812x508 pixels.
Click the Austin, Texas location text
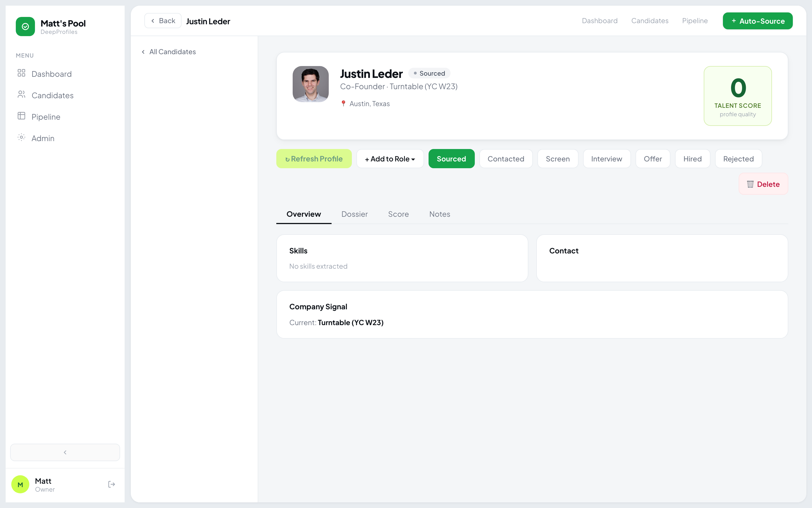point(369,104)
